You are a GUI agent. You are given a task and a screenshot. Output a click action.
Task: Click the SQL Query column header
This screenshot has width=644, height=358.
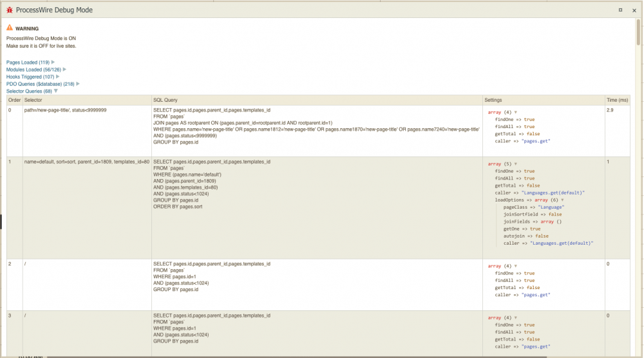point(166,100)
